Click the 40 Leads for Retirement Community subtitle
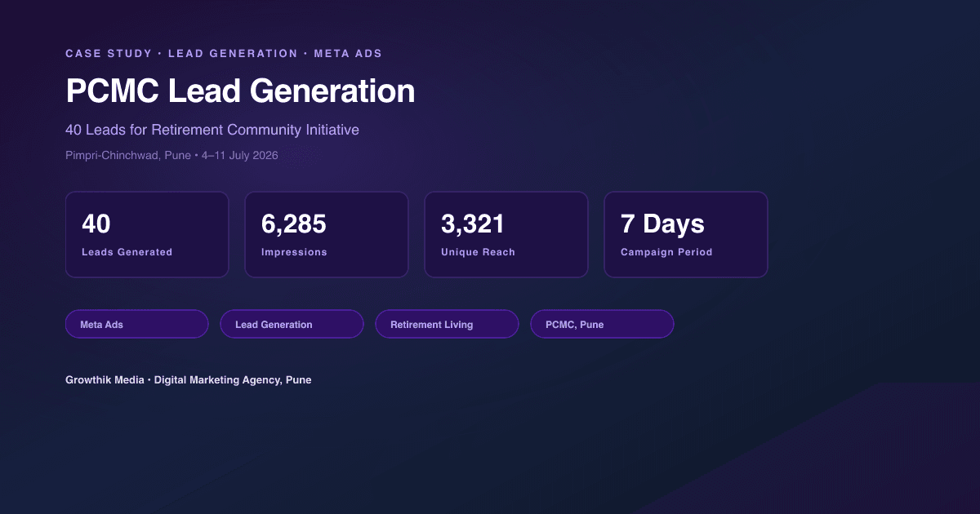The image size is (980, 514). [212, 130]
